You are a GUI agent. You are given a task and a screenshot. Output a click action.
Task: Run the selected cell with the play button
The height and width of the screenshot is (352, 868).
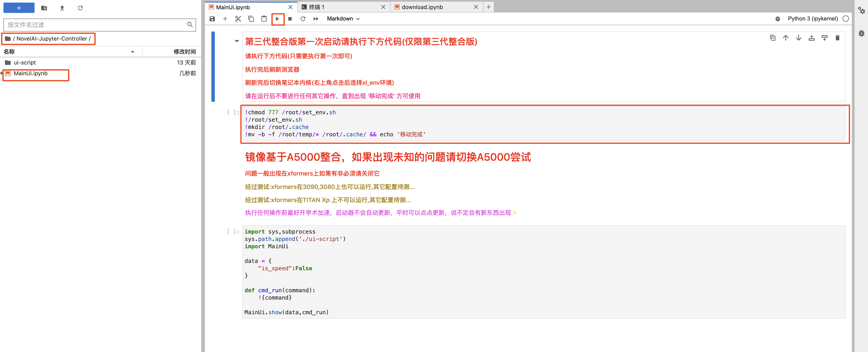[x=277, y=19]
